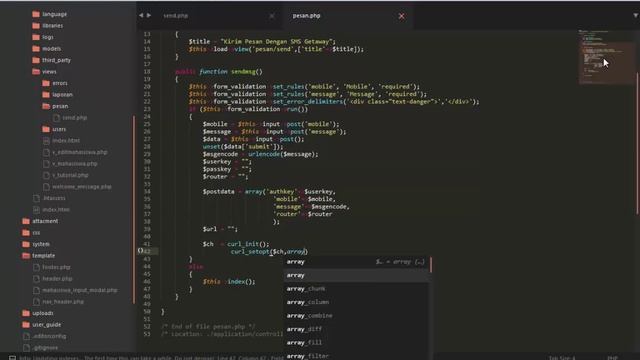
Task: Click the index.html file icon below .htaccess
Action: pos(36,209)
